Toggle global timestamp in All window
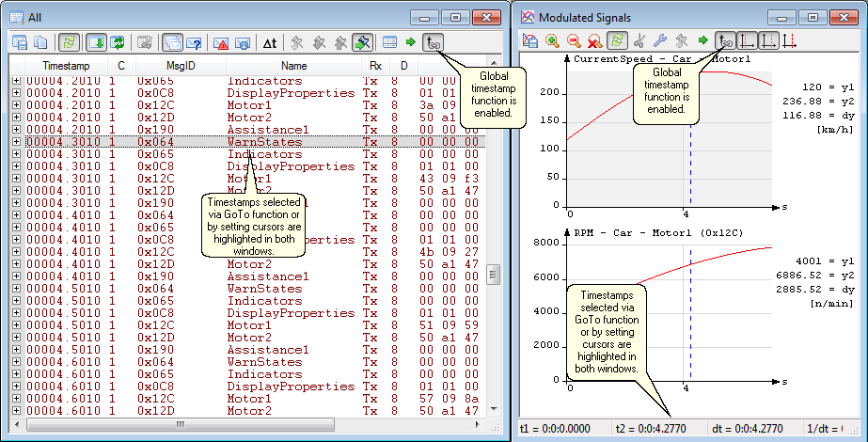This screenshot has width=868, height=442. 434,42
